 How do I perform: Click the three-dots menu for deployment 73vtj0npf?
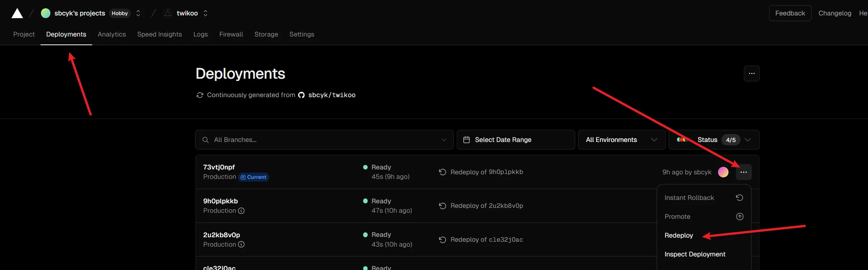[x=744, y=172]
